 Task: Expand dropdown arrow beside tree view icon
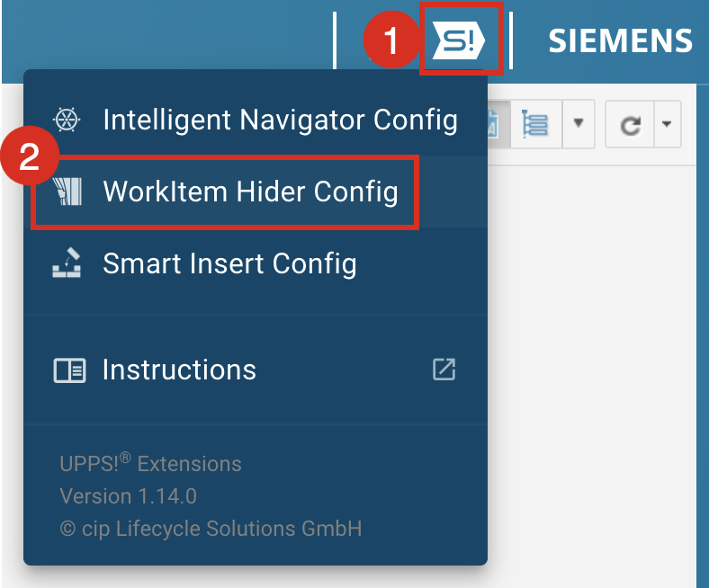tap(579, 125)
